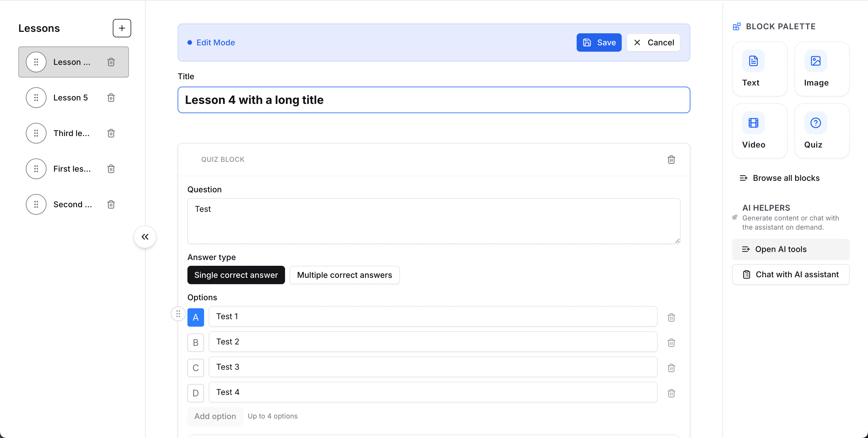This screenshot has width=868, height=438.
Task: Collapse the lessons sidebar
Action: pyautogui.click(x=145, y=237)
